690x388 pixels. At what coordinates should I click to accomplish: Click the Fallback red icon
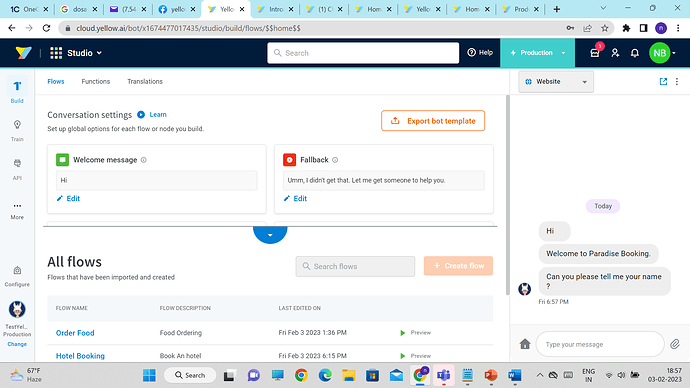pos(290,160)
